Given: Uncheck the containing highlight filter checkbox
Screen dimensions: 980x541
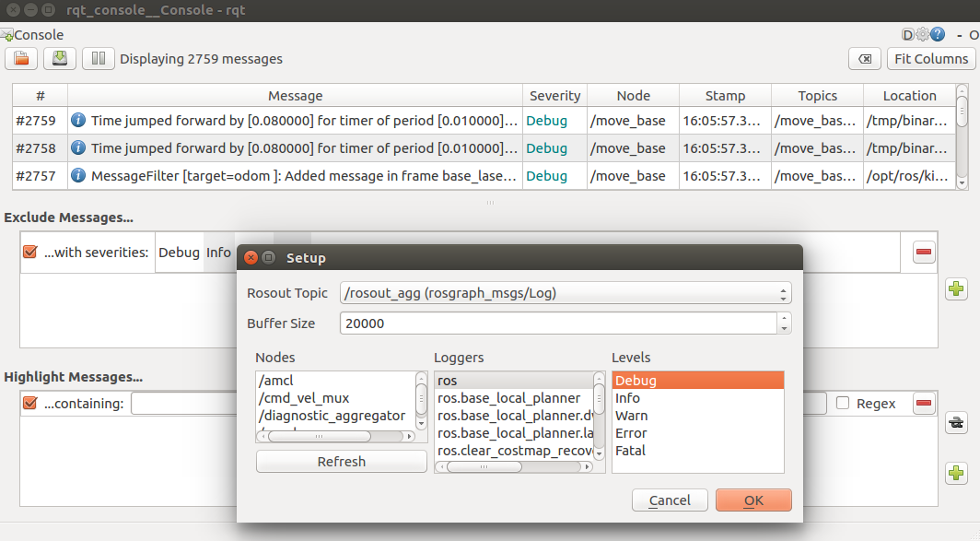Looking at the screenshot, I should (x=30, y=404).
